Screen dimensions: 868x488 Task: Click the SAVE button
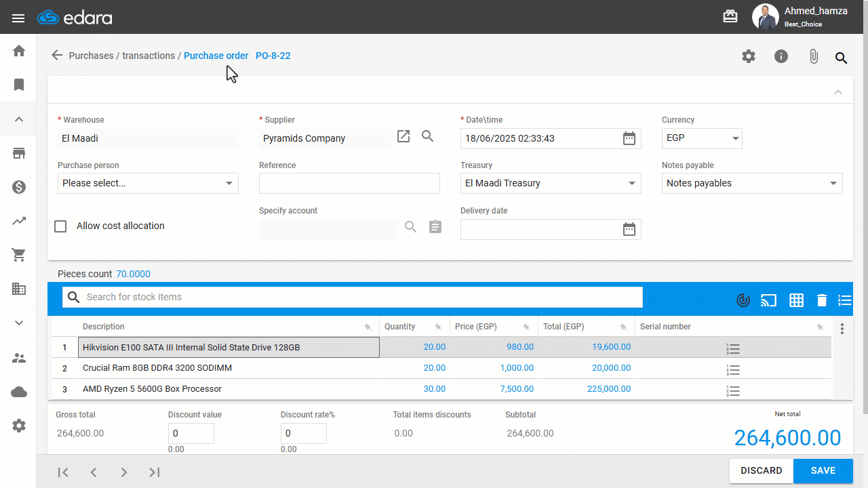[x=823, y=471]
